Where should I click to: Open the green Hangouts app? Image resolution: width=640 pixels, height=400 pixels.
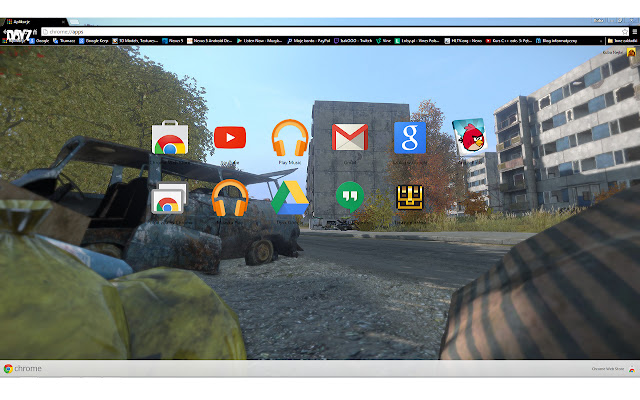350,197
